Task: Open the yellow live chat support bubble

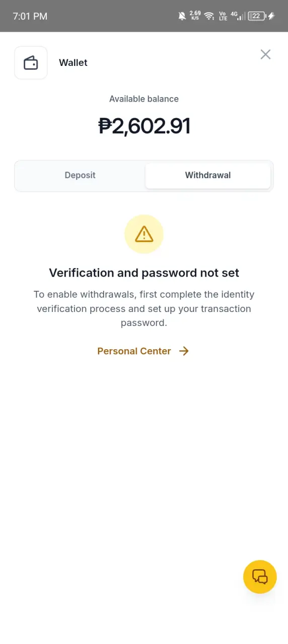Action: click(260, 577)
